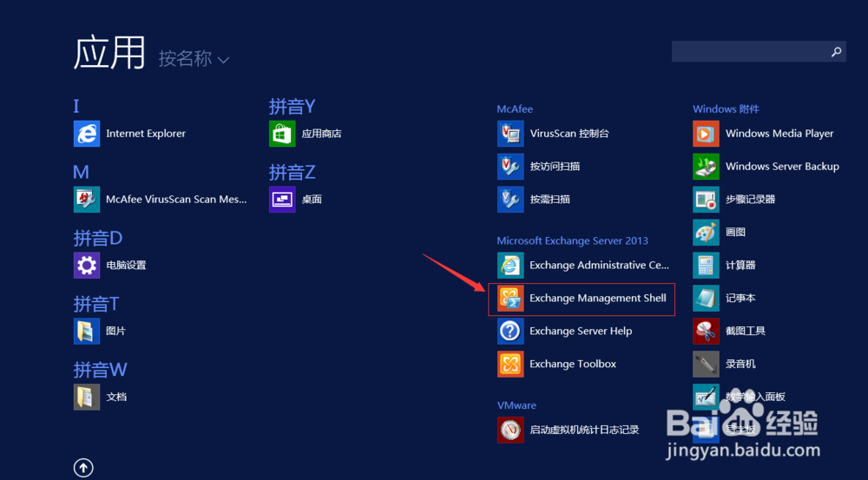This screenshot has width=868, height=480.
Task: Focus the apps search box
Action: coord(759,51)
